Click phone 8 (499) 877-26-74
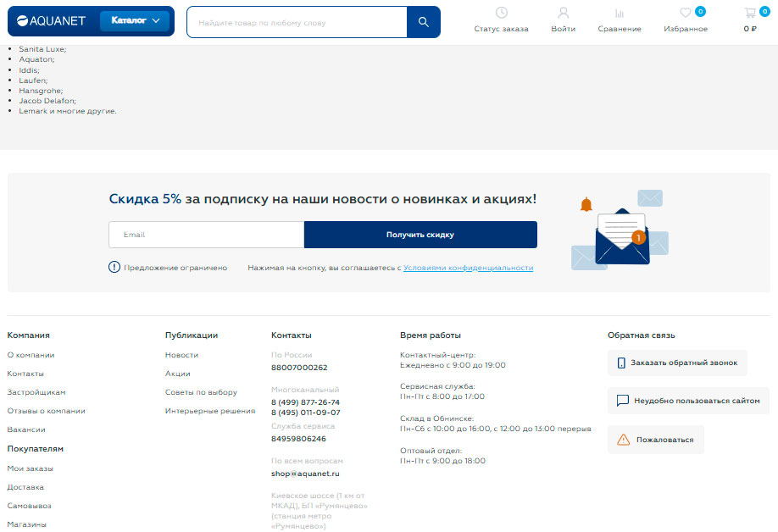 [305, 402]
